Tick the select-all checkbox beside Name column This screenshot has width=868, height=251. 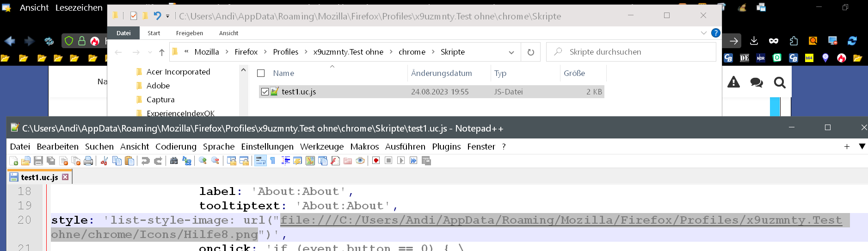pyautogui.click(x=261, y=73)
